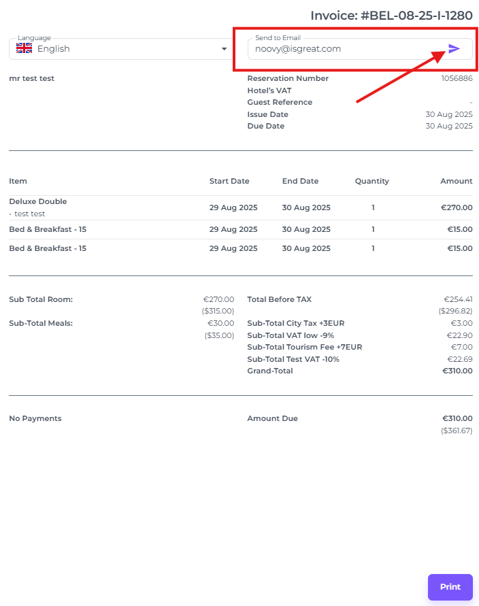Select the Deluxe Double item row

[x=240, y=208]
